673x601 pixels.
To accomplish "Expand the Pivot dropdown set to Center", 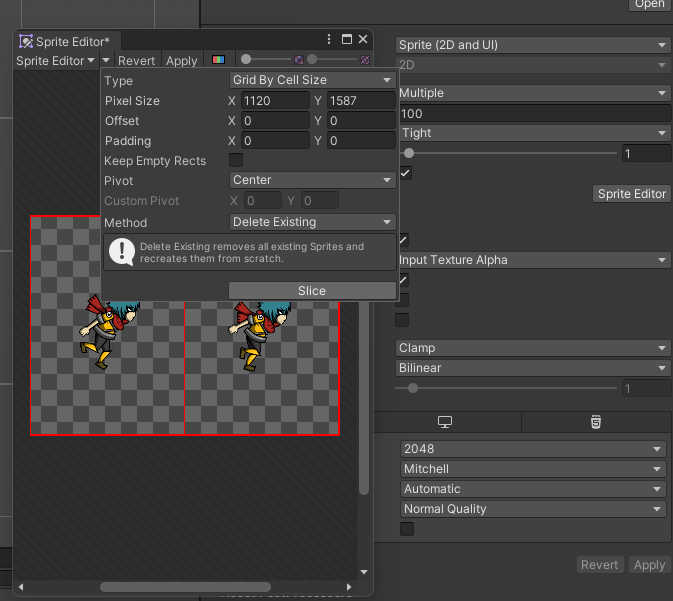I will coord(312,180).
